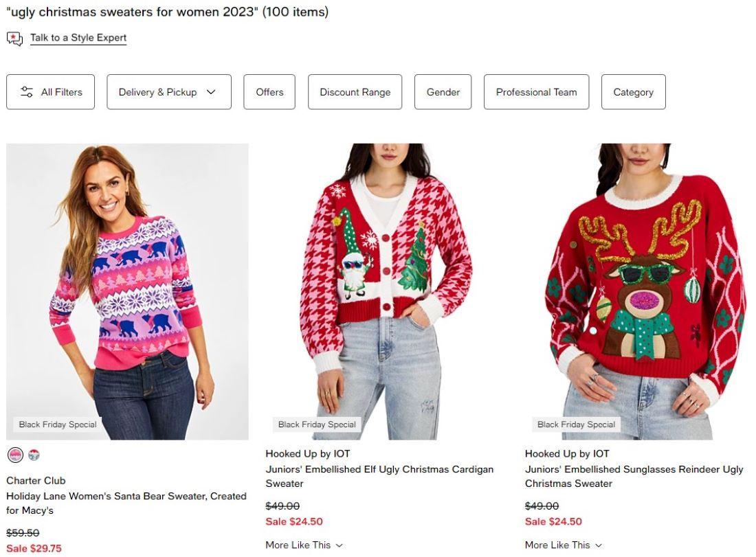
Task: Select the pink sweater color swatch
Action: [15, 455]
